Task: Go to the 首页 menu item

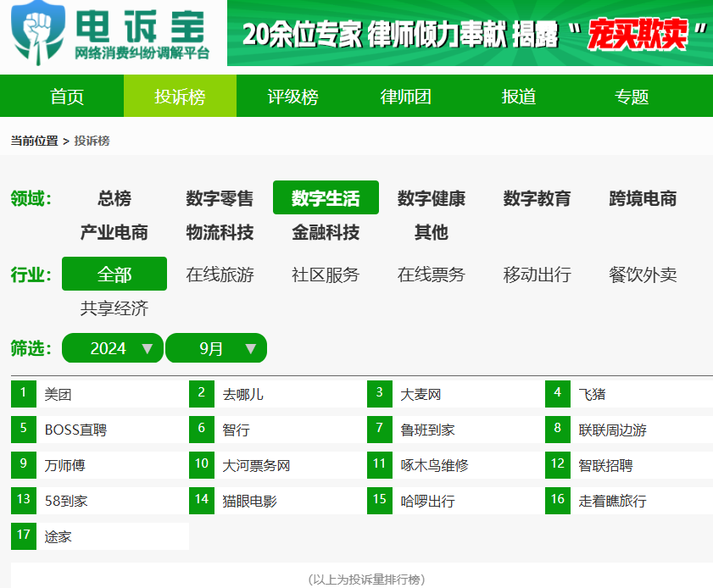Action: click(67, 97)
